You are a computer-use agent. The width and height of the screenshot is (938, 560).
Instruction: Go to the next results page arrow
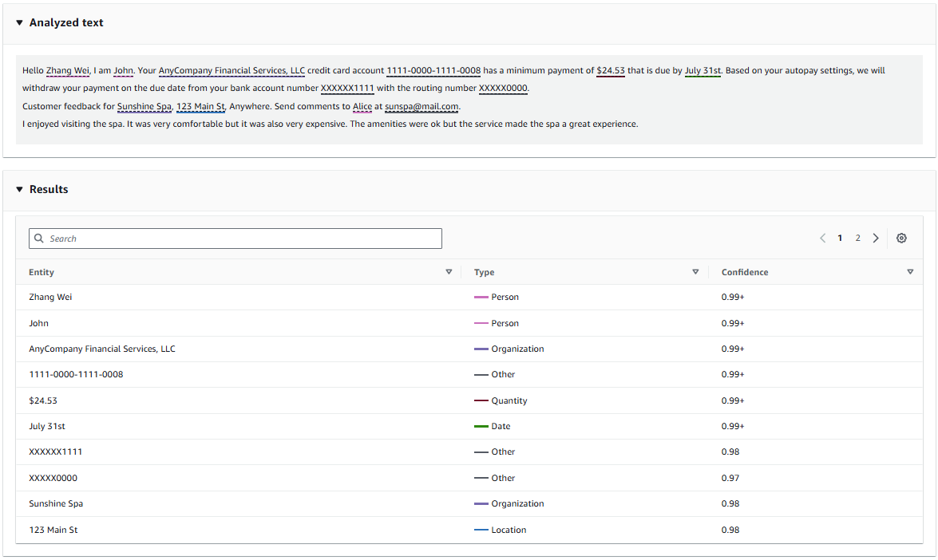876,238
